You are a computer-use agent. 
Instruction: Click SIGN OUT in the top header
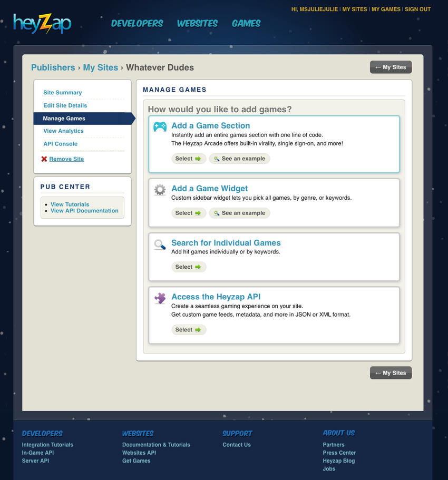[417, 9]
